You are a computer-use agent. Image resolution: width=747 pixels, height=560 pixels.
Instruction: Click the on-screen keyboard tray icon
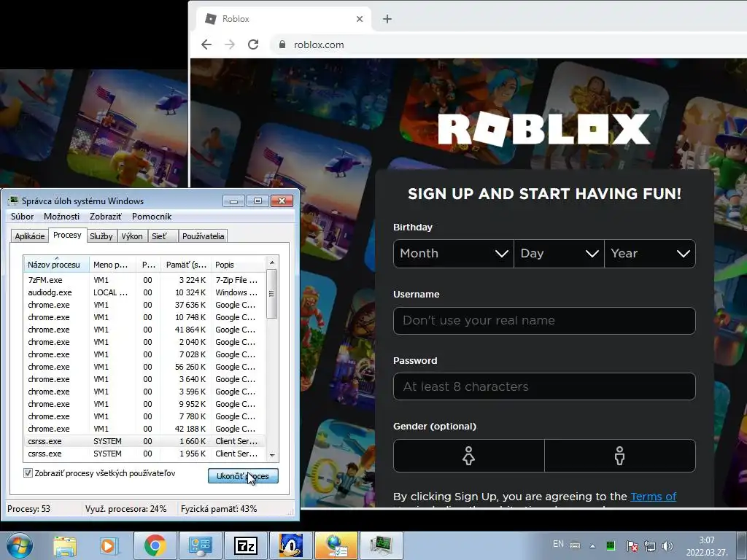pos(575,545)
